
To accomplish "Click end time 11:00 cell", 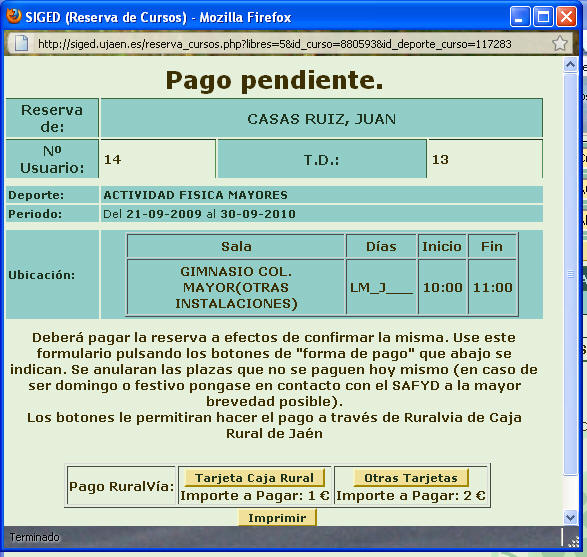I will tap(493, 287).
